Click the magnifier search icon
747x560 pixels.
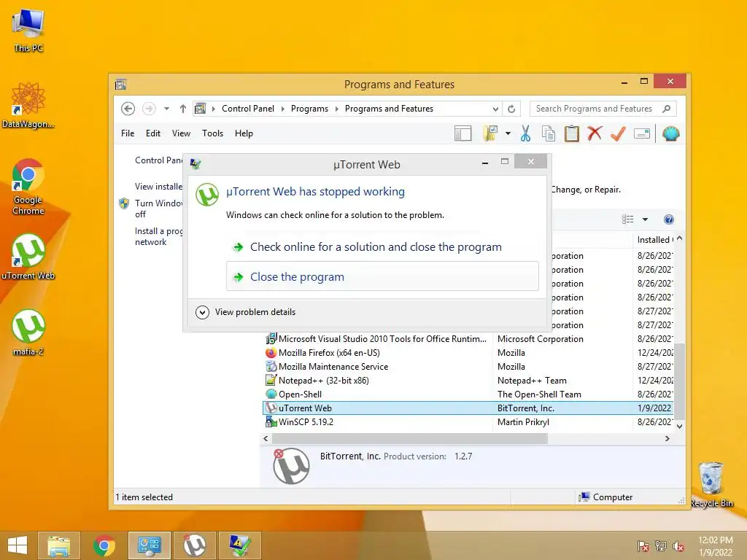pos(667,109)
